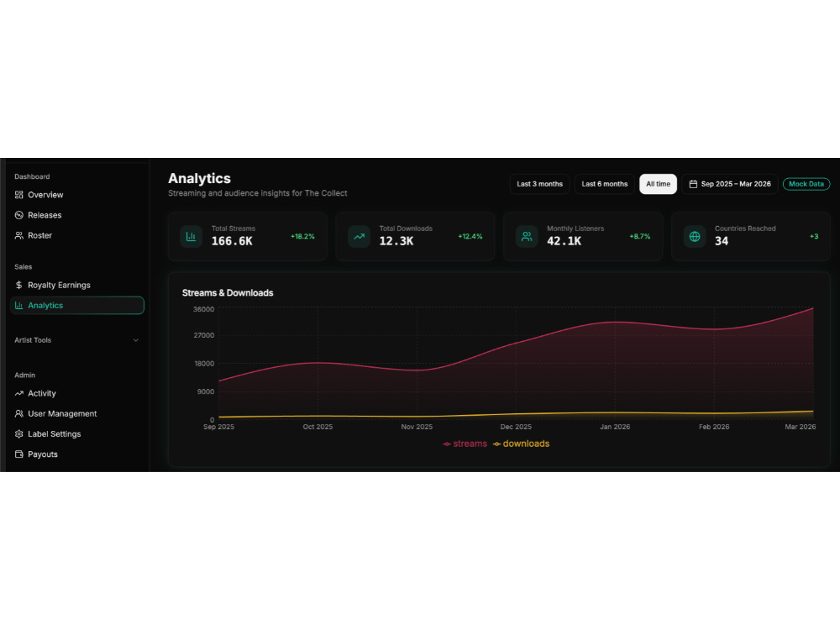Click the 34 countries reached value
This screenshot has height=630, width=840.
[722, 242]
